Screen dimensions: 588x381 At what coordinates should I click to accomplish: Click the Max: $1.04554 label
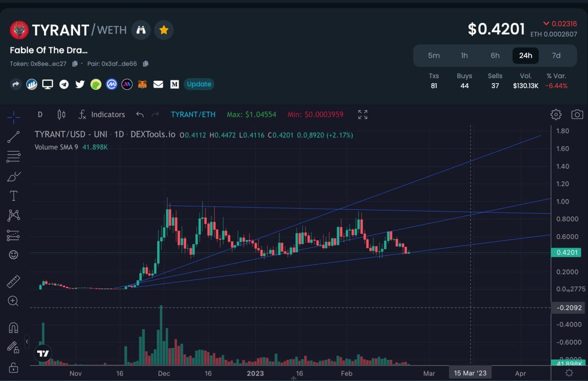pyautogui.click(x=251, y=114)
